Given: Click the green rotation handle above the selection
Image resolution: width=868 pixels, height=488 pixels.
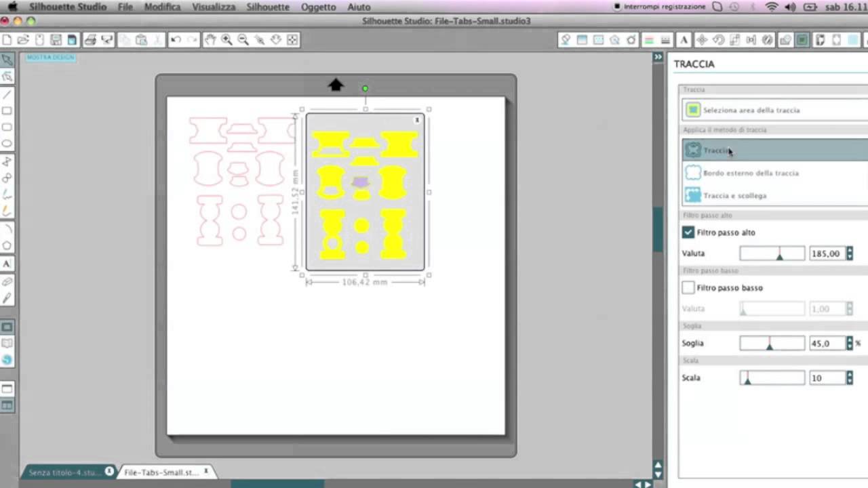Looking at the screenshot, I should point(365,89).
